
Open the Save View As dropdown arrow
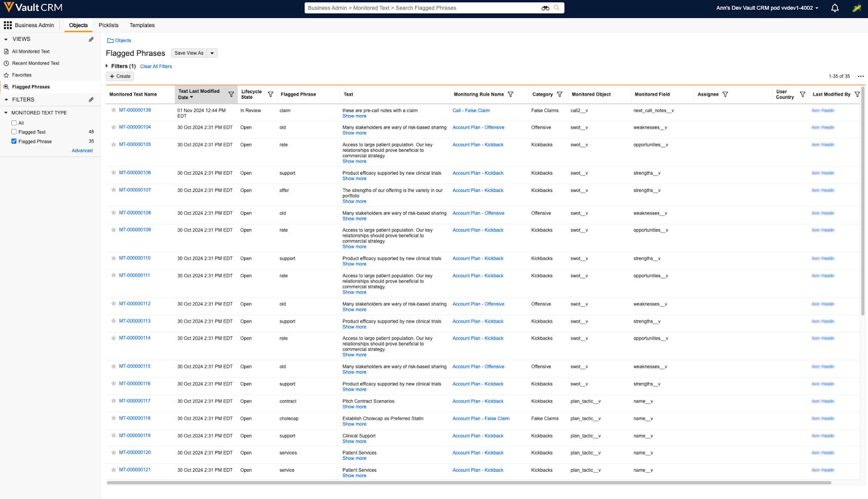point(212,53)
